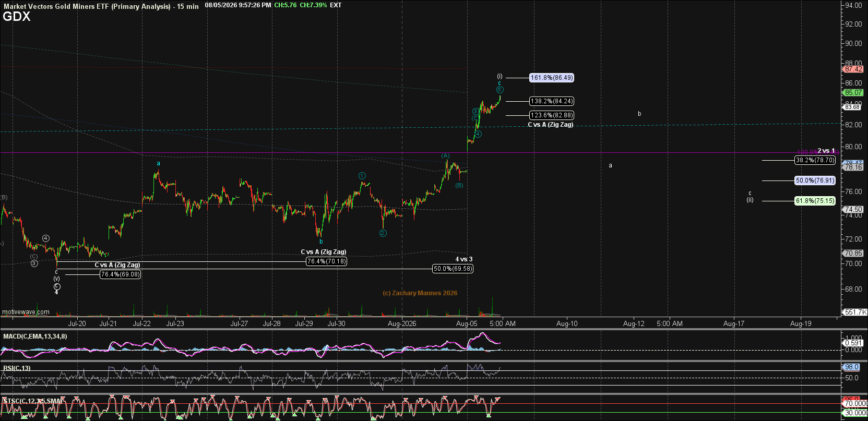
Task: Click the Aug-17 date axis label
Action: click(x=734, y=323)
